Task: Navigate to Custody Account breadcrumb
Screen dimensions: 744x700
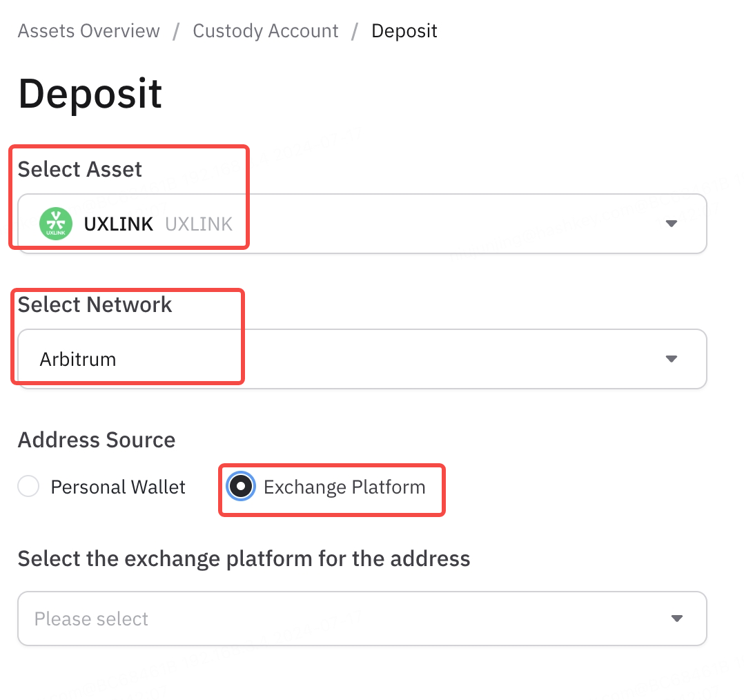Action: 265,31
